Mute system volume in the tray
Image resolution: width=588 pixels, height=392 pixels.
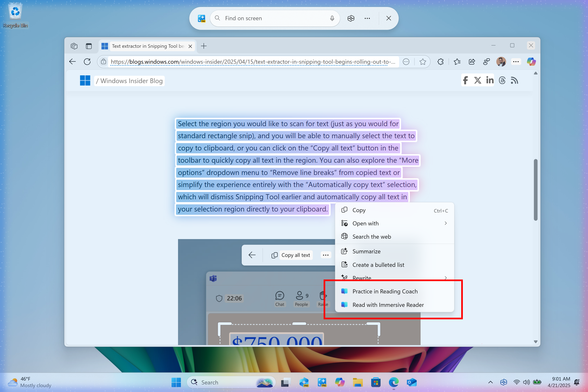(x=527, y=382)
